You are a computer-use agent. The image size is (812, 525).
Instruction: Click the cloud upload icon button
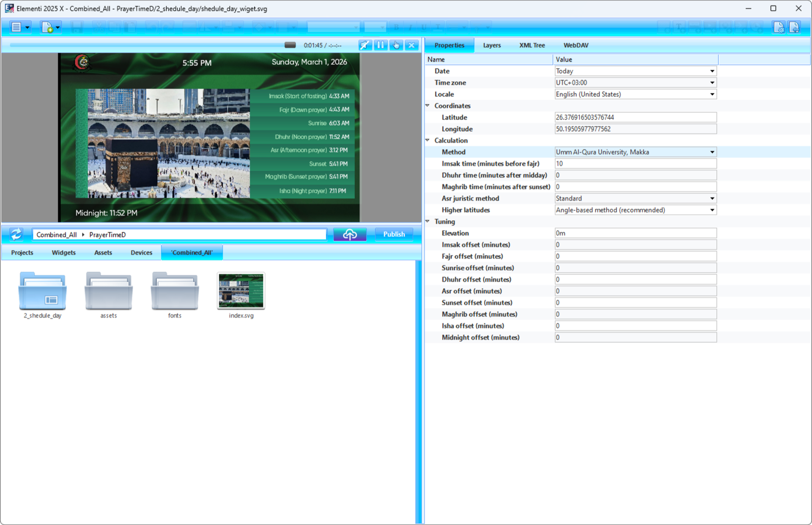349,234
